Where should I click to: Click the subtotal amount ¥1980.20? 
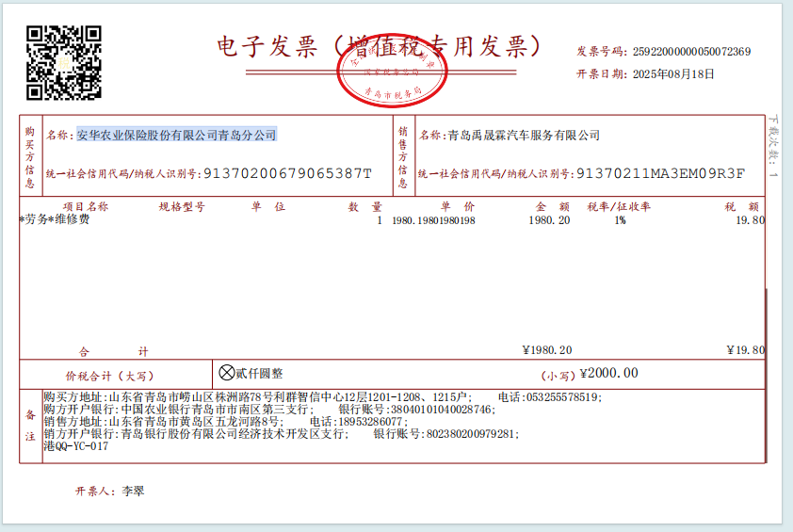point(546,350)
